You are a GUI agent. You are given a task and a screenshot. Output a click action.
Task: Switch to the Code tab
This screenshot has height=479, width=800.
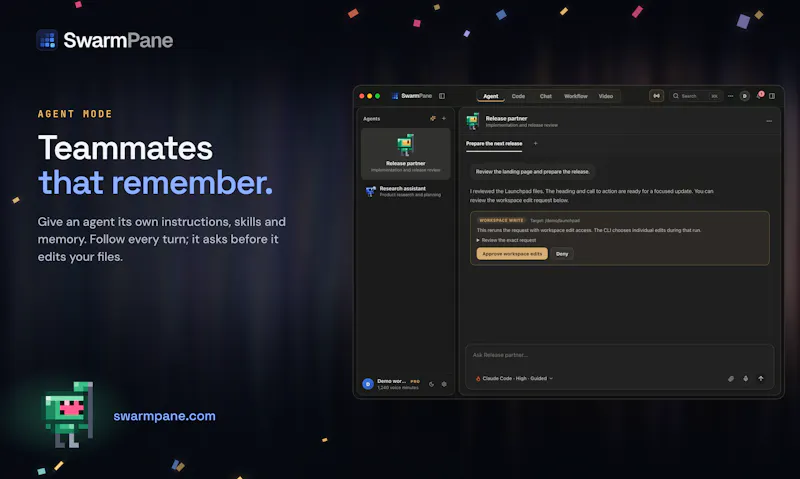(x=518, y=96)
